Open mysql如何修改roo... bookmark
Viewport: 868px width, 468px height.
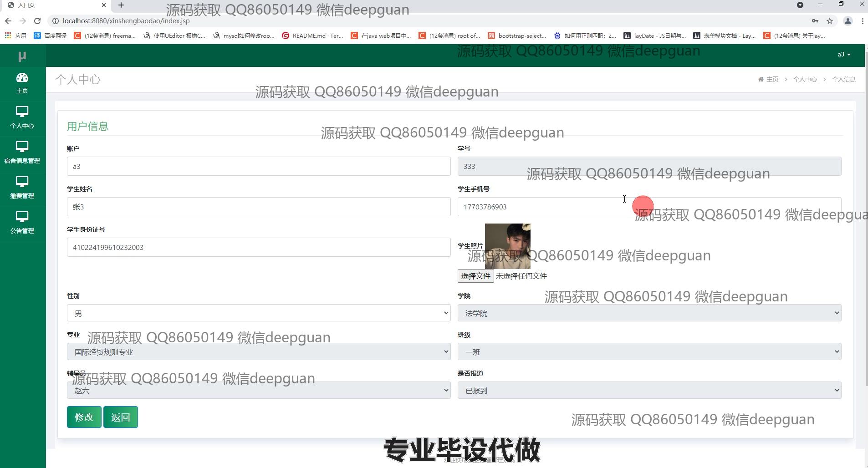(244, 36)
